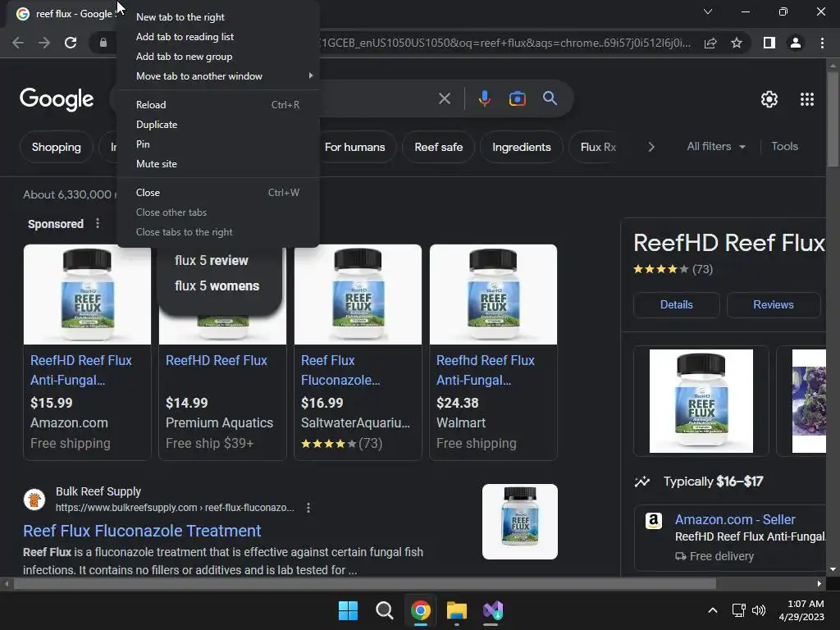Select Mute site option
Image resolution: width=840 pixels, height=630 pixels.
[218, 164]
